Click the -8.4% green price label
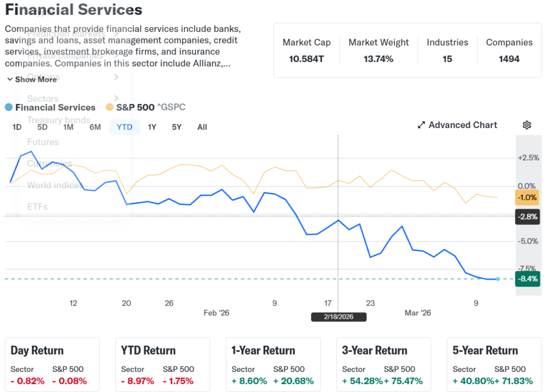 click(x=527, y=279)
